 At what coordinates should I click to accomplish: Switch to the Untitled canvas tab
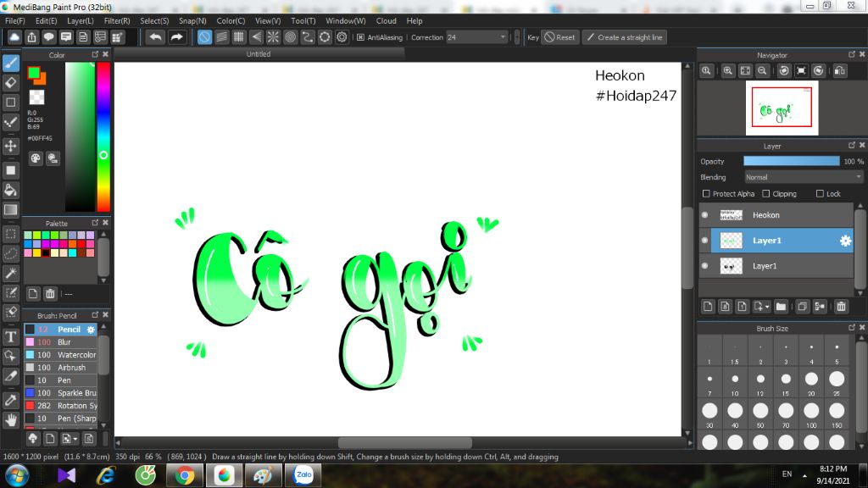tap(259, 54)
